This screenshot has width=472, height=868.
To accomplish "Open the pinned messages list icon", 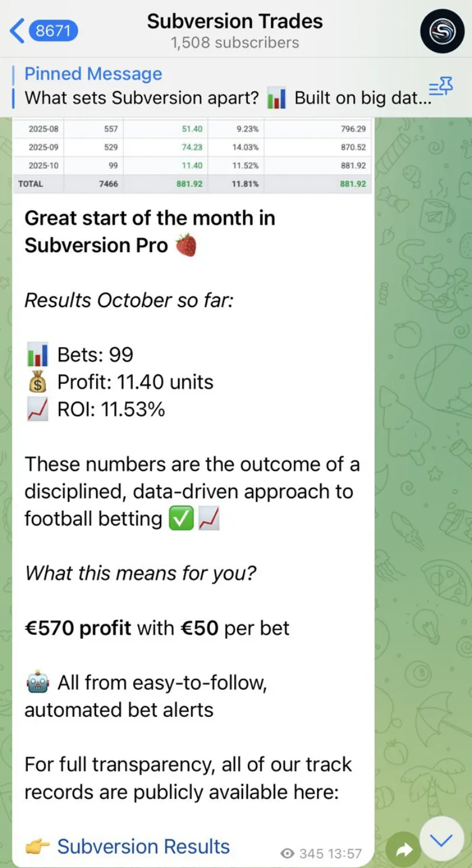I will 440,86.
